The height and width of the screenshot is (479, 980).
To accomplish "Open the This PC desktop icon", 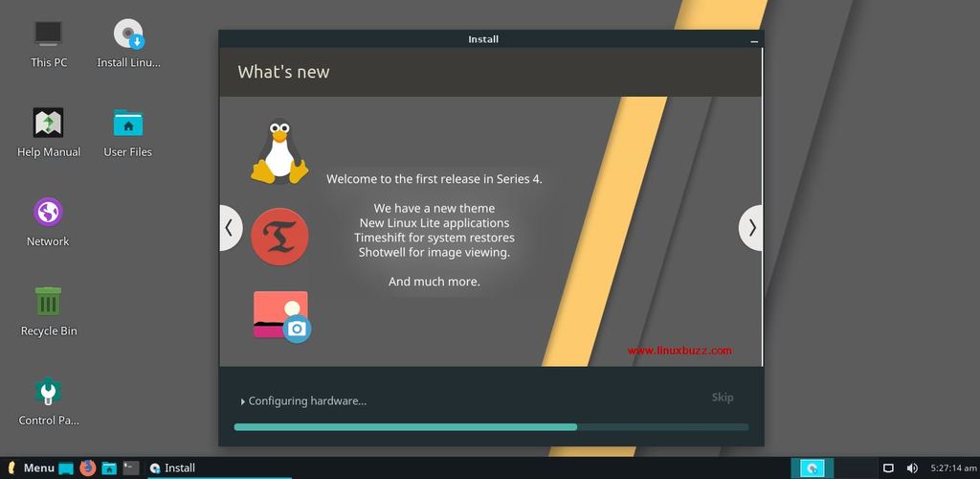I will click(x=48, y=34).
